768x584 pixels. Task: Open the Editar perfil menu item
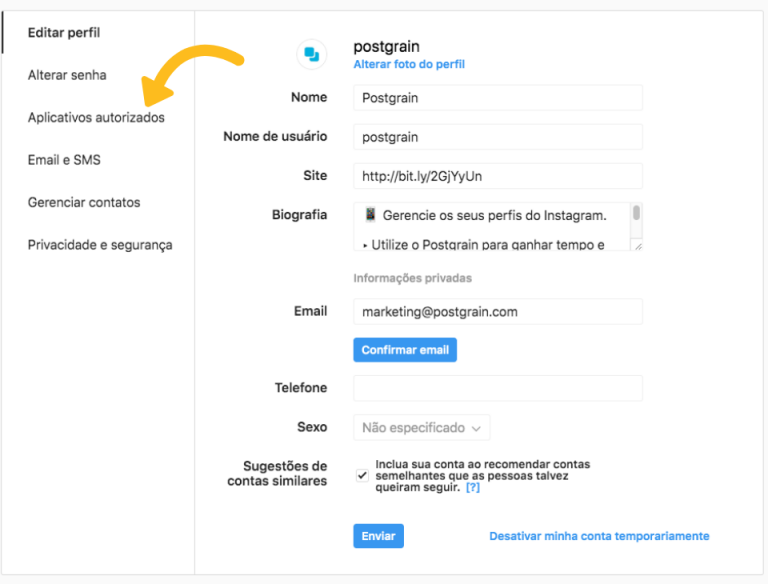64,33
